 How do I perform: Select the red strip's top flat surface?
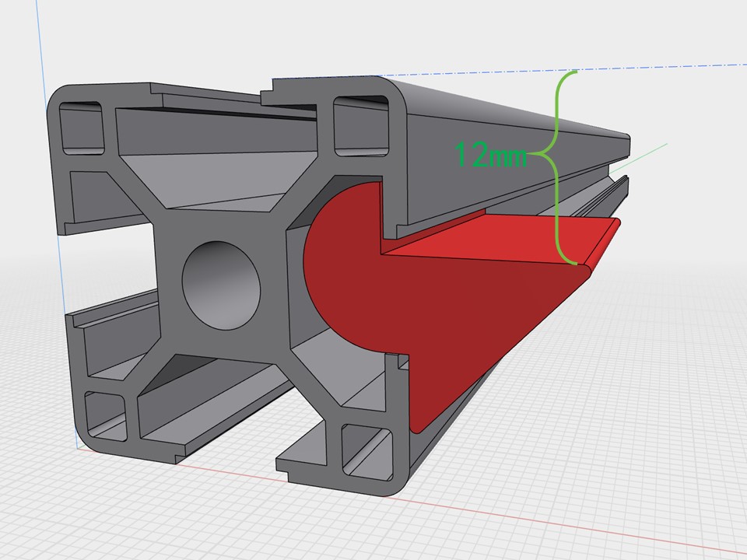pyautogui.click(x=500, y=240)
